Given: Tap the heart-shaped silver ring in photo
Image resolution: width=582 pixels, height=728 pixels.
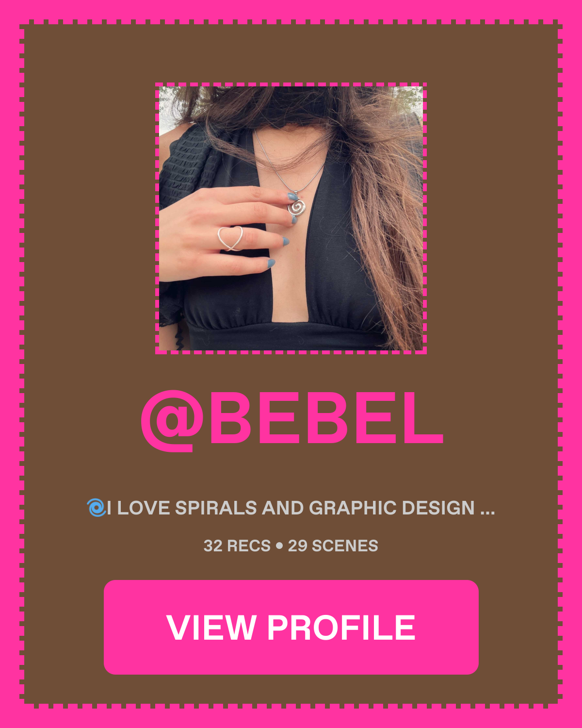Looking at the screenshot, I should 230,238.
